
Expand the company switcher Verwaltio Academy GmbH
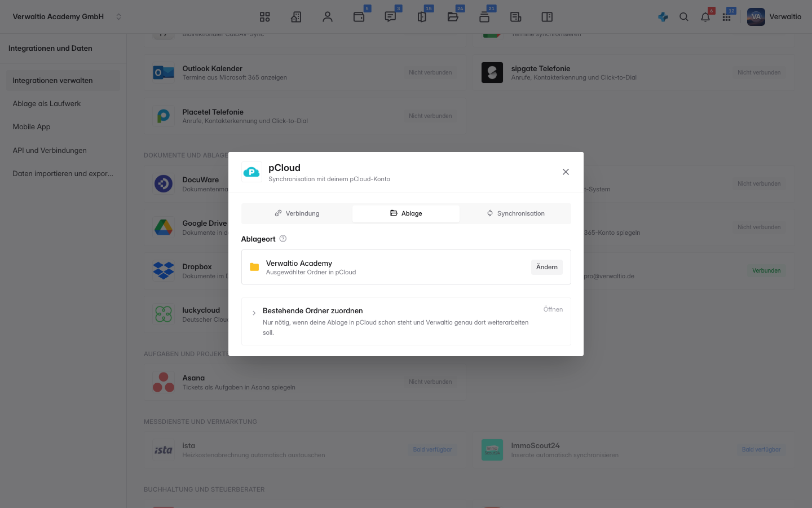click(67, 17)
